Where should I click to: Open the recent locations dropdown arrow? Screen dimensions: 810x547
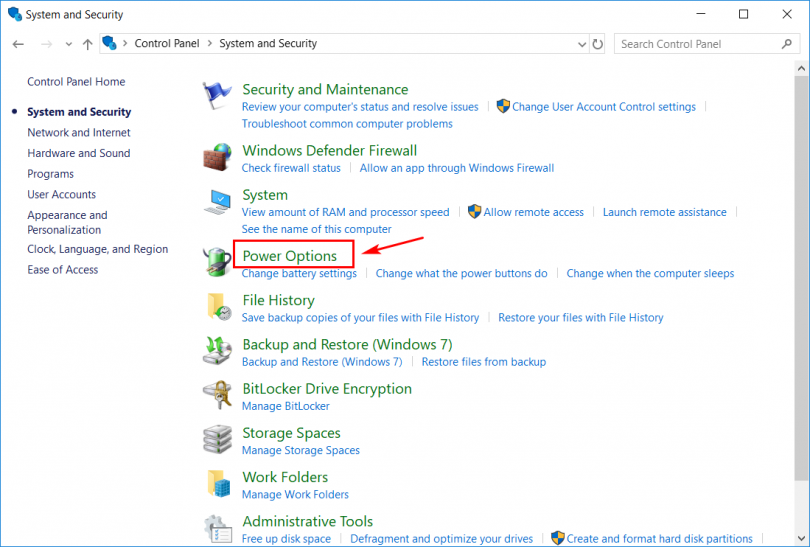pos(69,44)
